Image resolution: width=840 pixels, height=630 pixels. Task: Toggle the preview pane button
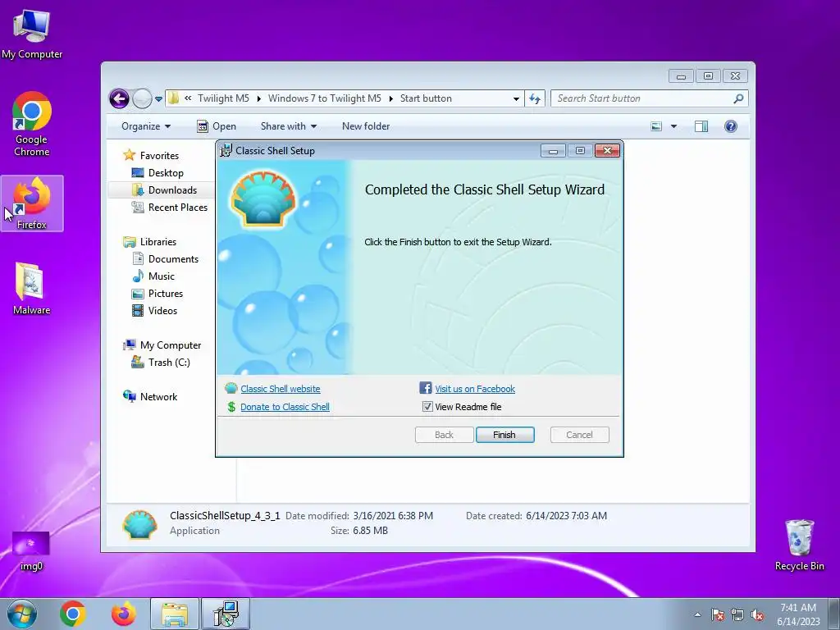pyautogui.click(x=701, y=126)
